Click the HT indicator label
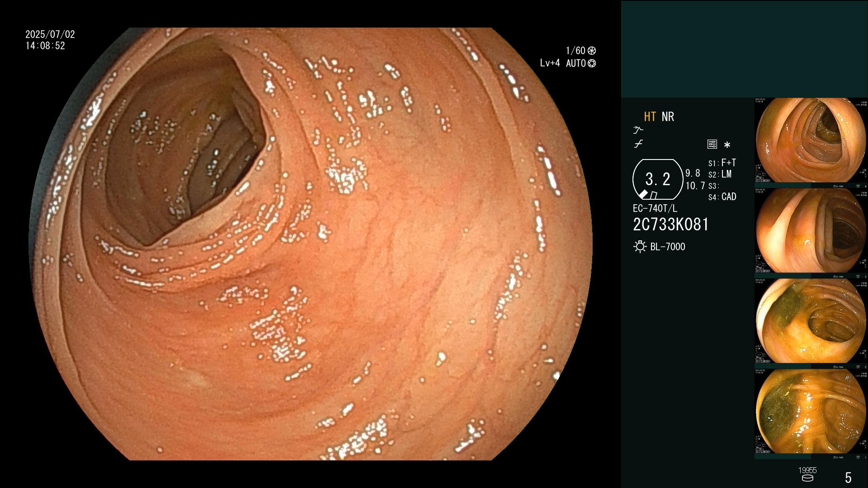This screenshot has width=868, height=488. tap(650, 117)
